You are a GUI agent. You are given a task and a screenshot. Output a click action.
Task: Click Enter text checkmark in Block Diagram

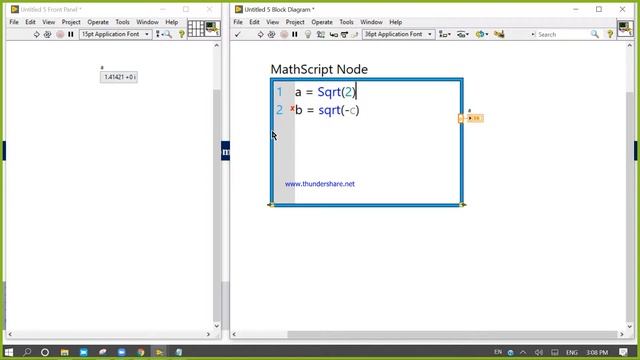(237, 35)
